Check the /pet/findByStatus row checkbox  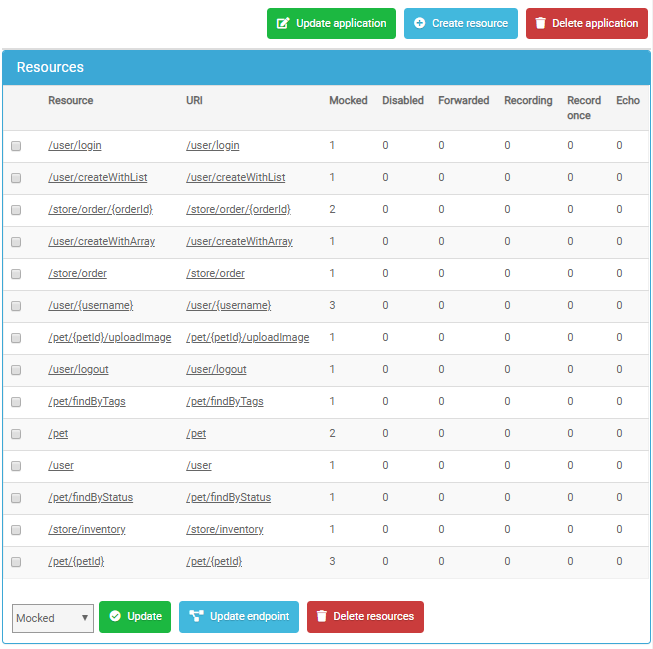coord(16,498)
